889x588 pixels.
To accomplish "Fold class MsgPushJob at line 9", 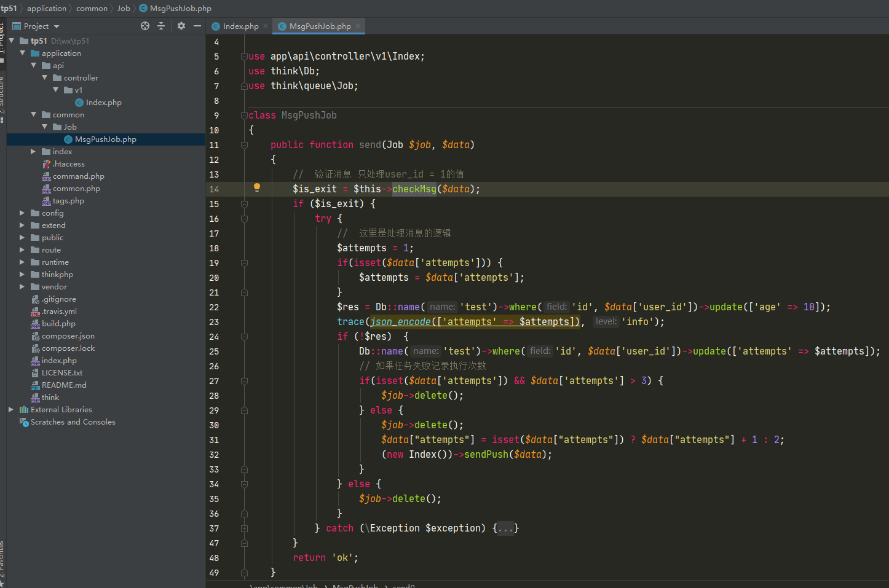I will coord(244,115).
